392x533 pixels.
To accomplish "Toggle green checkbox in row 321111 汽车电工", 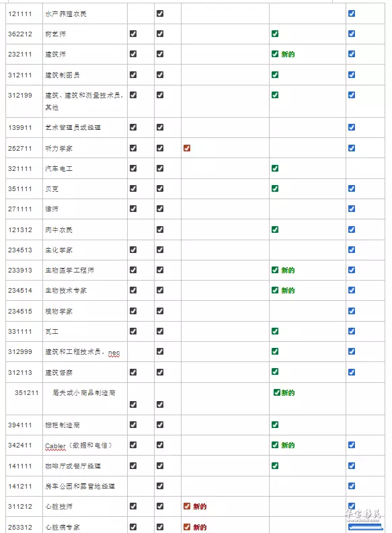I will click(275, 168).
